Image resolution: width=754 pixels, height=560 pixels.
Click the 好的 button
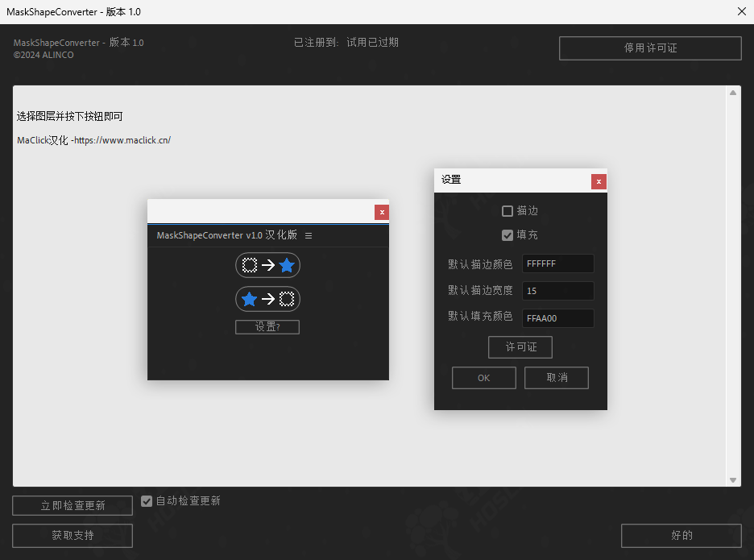click(x=681, y=536)
